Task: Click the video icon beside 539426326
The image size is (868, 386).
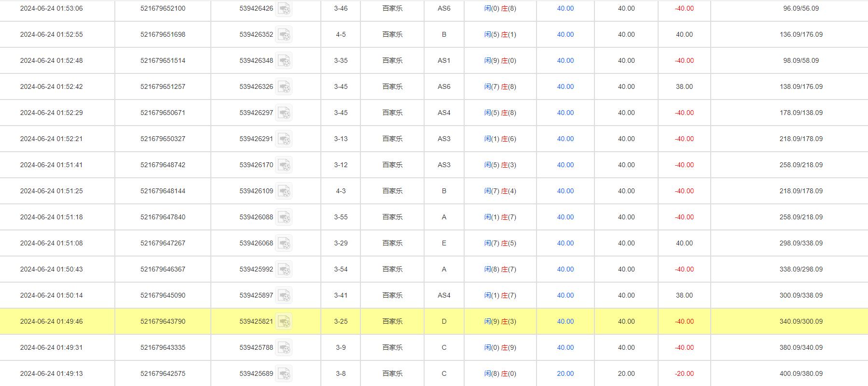Action: pos(284,87)
